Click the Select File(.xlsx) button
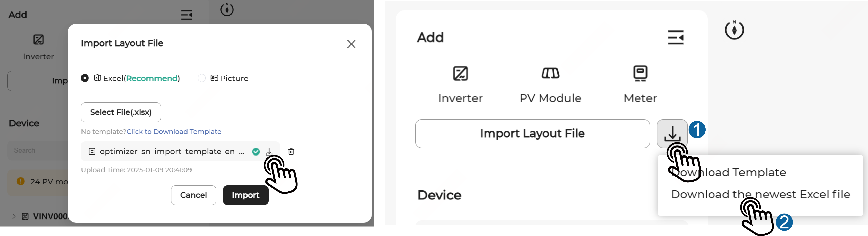The height and width of the screenshot is (236, 868). [x=121, y=112]
